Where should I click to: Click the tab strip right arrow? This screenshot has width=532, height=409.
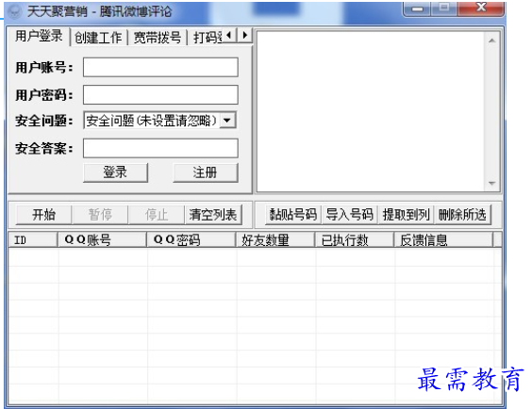tap(244, 35)
